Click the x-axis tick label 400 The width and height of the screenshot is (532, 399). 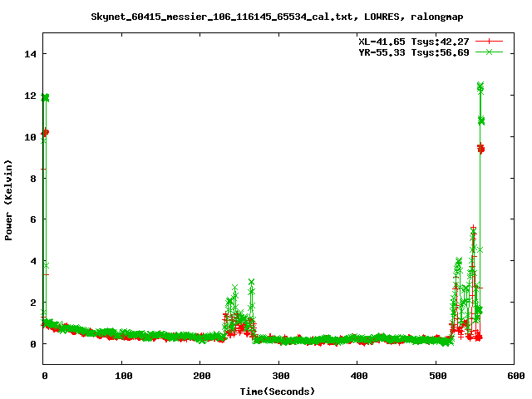359,376
